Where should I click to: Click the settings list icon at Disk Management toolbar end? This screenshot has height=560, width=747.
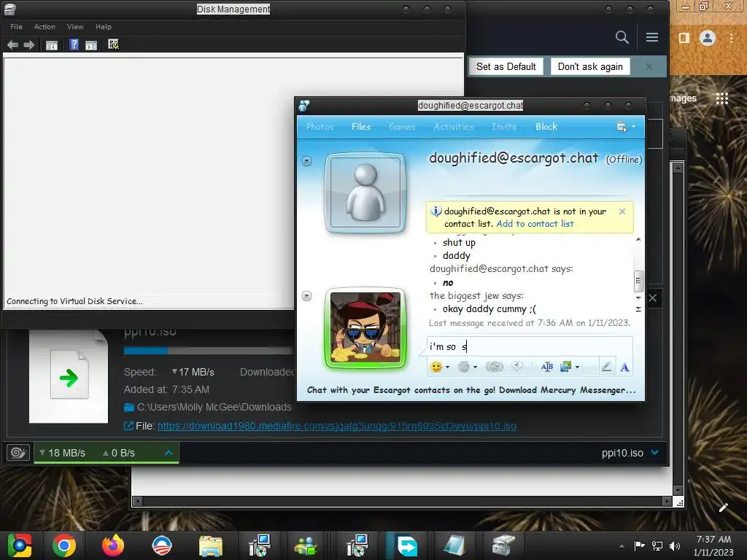coord(113,44)
